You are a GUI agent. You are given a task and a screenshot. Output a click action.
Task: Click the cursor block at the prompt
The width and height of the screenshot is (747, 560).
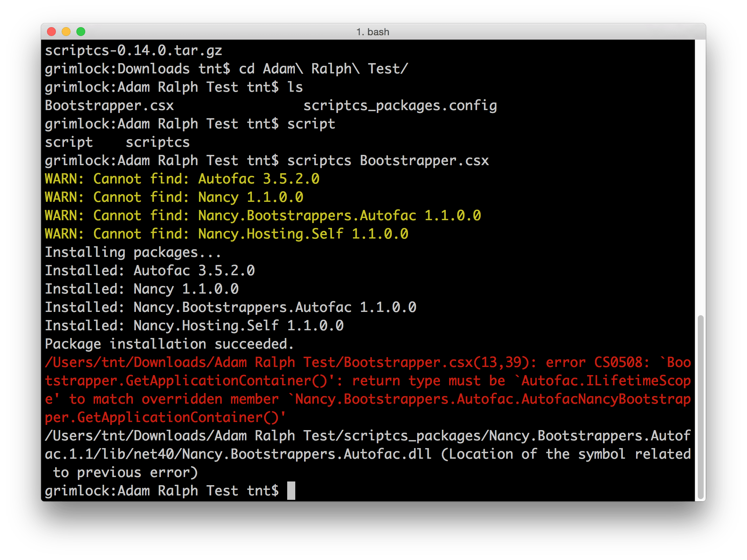(x=291, y=491)
